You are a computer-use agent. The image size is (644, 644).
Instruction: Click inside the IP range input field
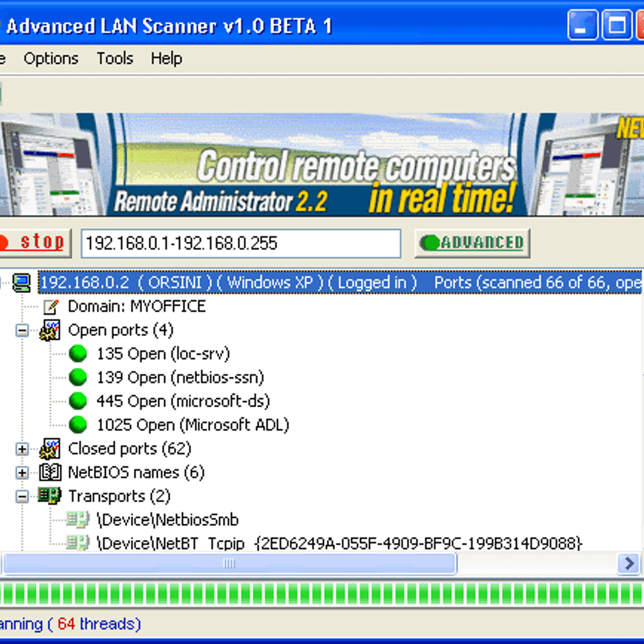coord(241,243)
